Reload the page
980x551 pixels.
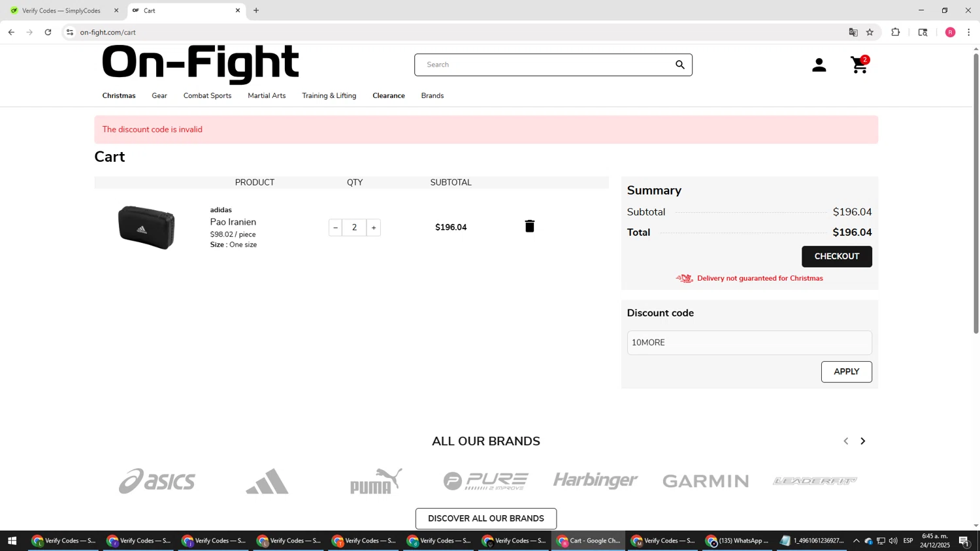[x=48, y=32]
